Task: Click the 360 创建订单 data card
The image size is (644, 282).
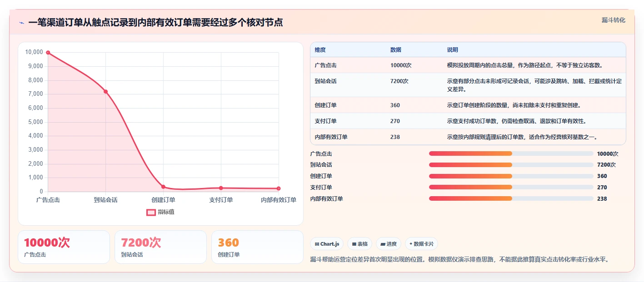Action: [257, 247]
